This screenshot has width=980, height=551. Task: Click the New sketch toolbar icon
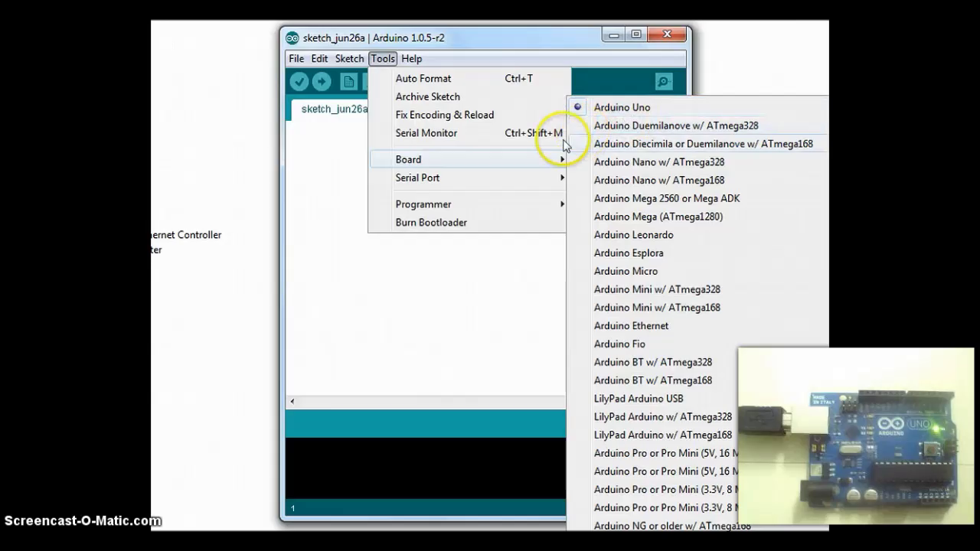click(348, 82)
